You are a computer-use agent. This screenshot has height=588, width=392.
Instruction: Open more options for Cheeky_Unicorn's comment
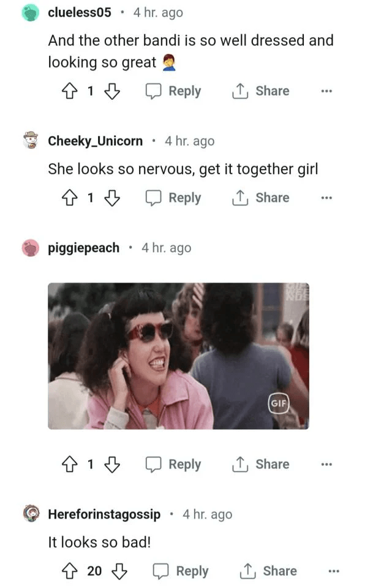pyautogui.click(x=326, y=197)
